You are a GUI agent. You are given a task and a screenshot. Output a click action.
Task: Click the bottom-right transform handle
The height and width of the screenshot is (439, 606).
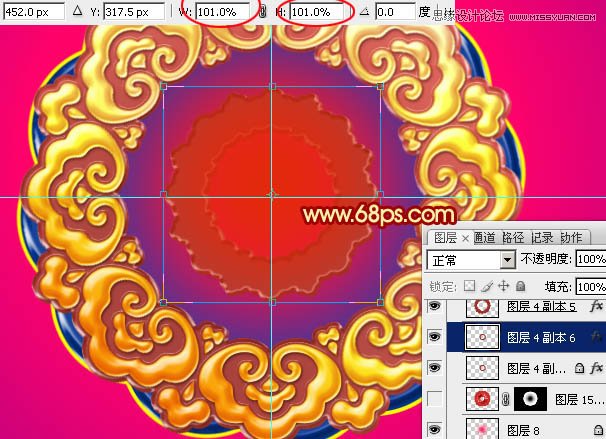point(380,302)
